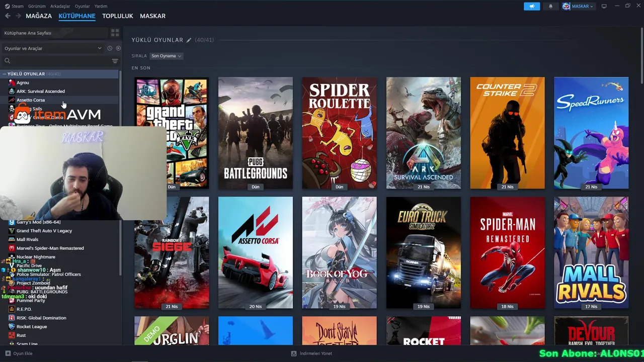The height and width of the screenshot is (362, 644).
Task: Open Oyunlar ve Araçlar dropdown
Action: tap(53, 48)
